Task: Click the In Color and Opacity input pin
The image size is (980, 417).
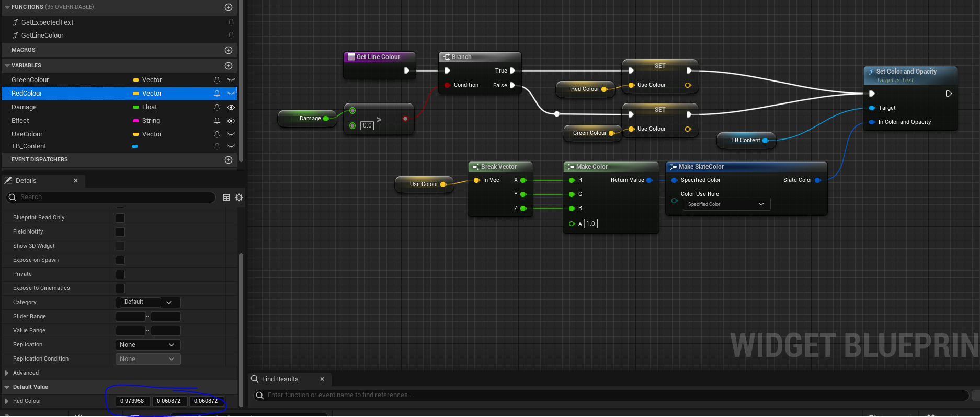Action: click(x=872, y=122)
